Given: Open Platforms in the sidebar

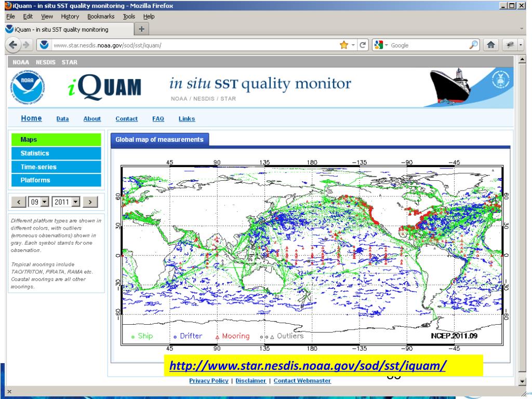Looking at the screenshot, I should point(56,180).
